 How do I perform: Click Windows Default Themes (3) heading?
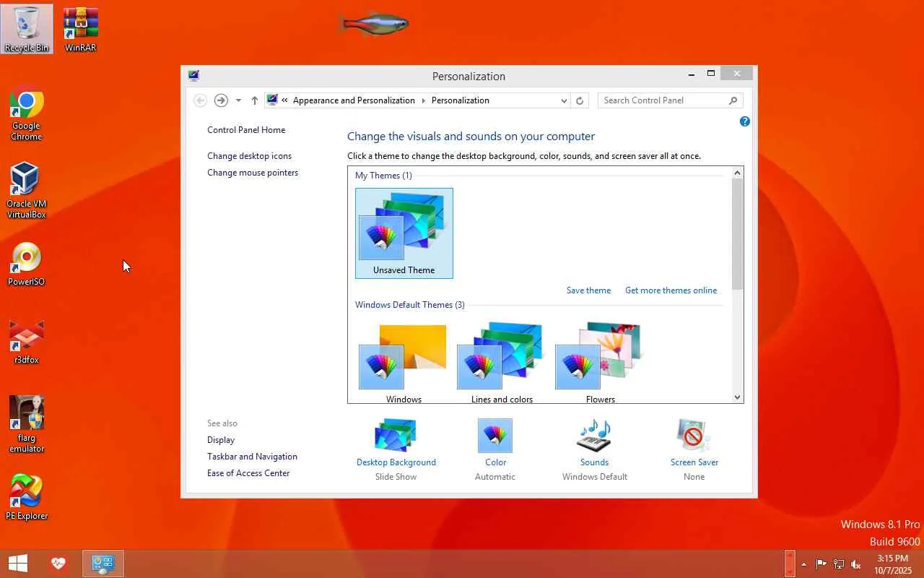[x=410, y=305]
